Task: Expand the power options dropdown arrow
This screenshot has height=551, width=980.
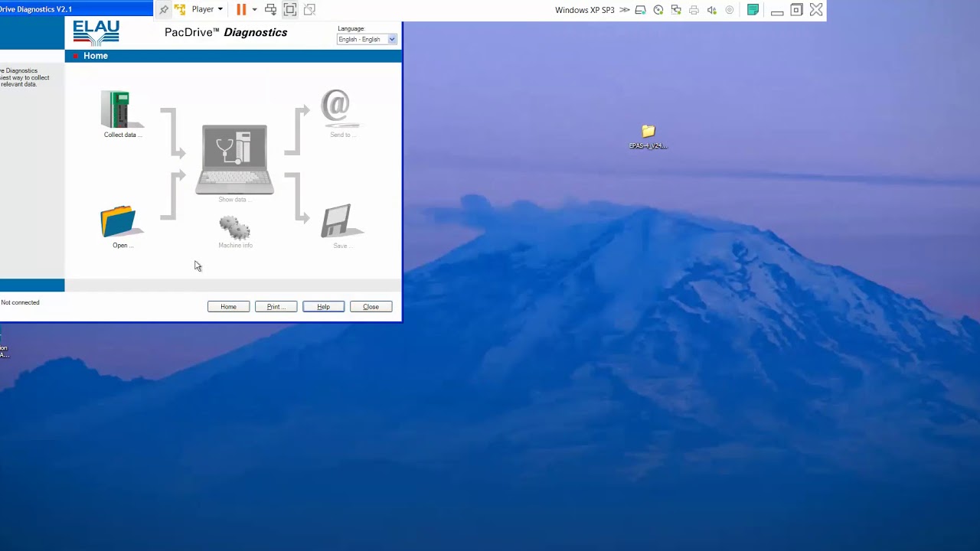Action: pos(254,9)
